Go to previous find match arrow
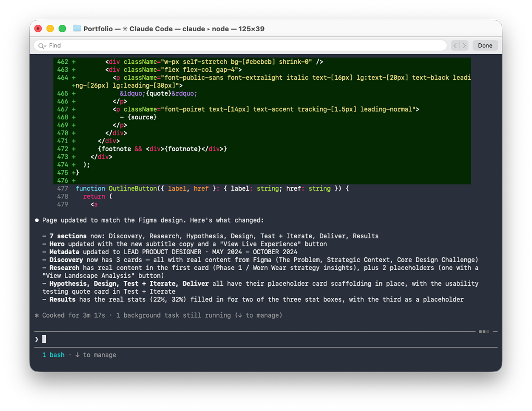The width and height of the screenshot is (532, 411). [x=455, y=45]
